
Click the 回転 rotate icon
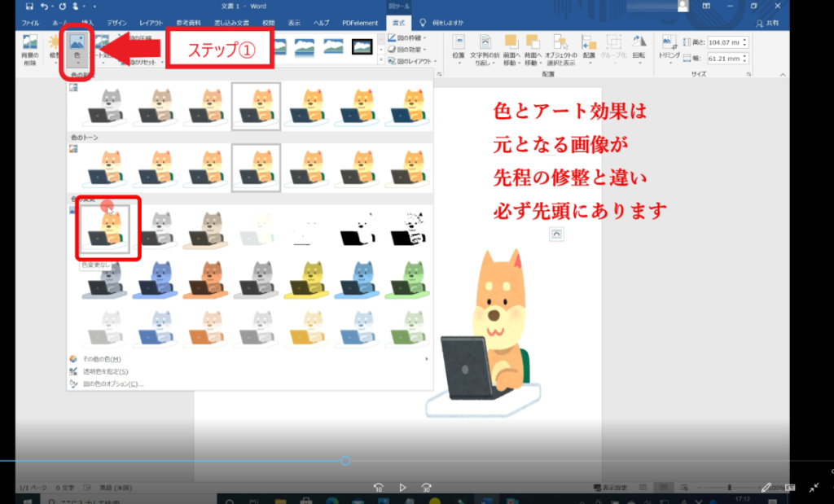639,49
